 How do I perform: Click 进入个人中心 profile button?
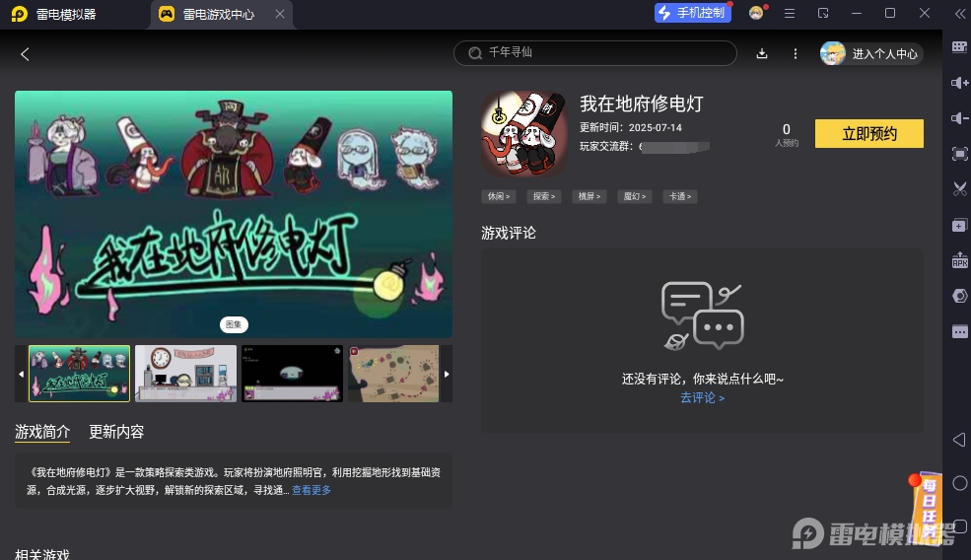(x=870, y=54)
